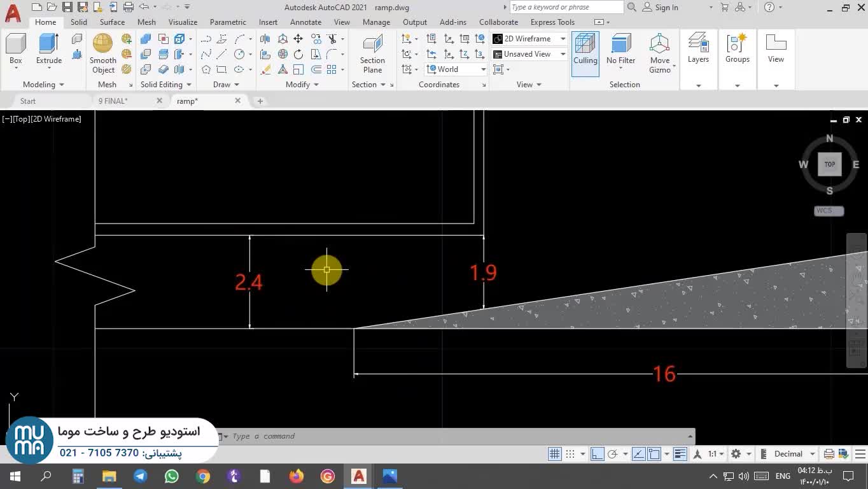Toggle drawing grid display in status bar
This screenshot has height=489, width=868.
click(555, 454)
